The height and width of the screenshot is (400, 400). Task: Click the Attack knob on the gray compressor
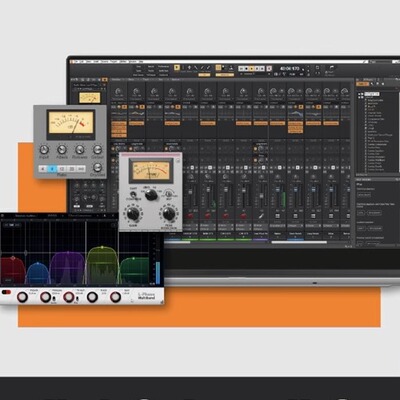click(62, 150)
